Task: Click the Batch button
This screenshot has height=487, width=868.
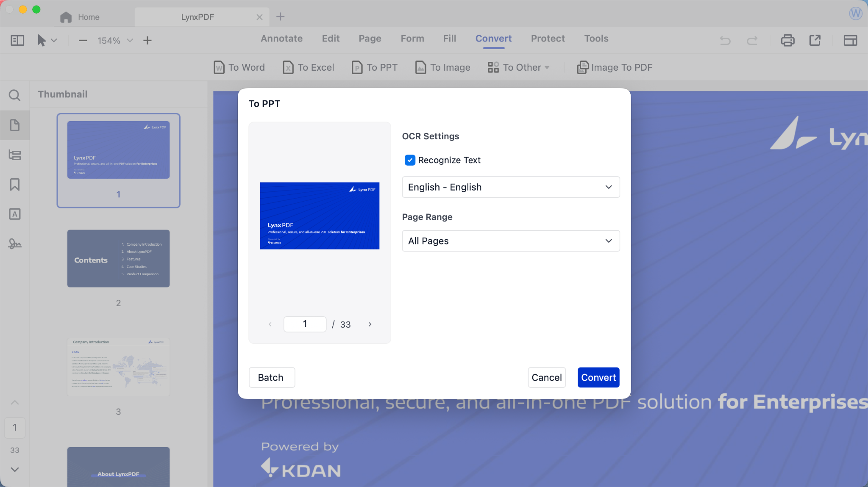Action: 271,377
